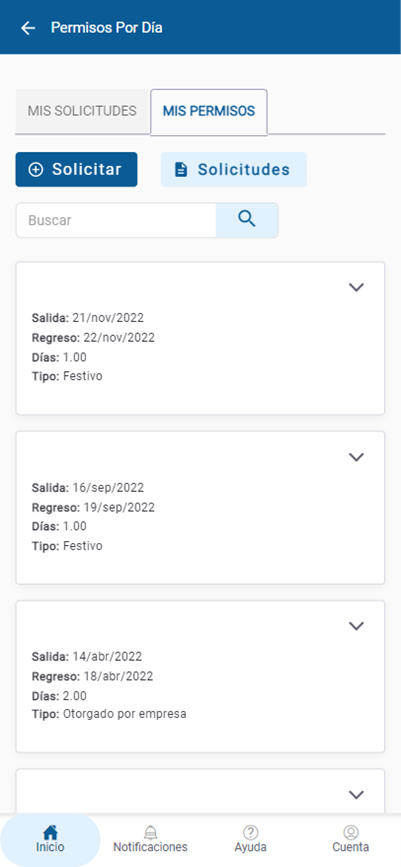This screenshot has height=867, width=401.
Task: Focus the Buscar search field
Action: point(116,220)
